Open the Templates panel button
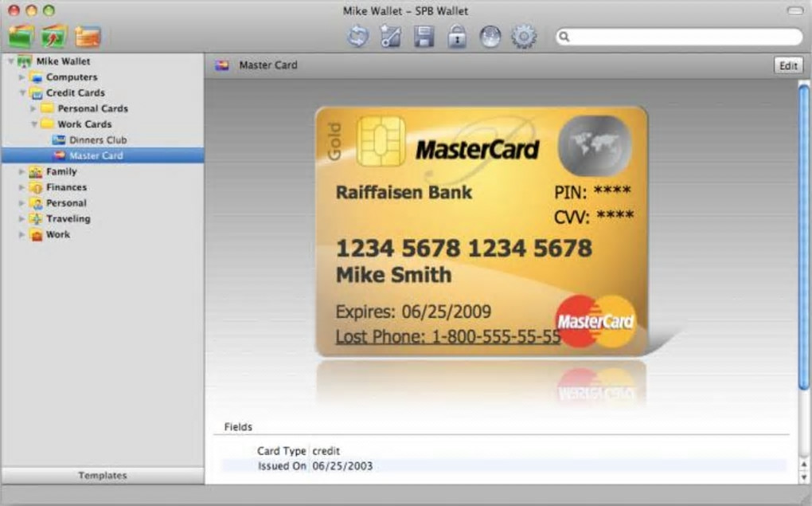Screen dimensions: 812x506 (103, 476)
